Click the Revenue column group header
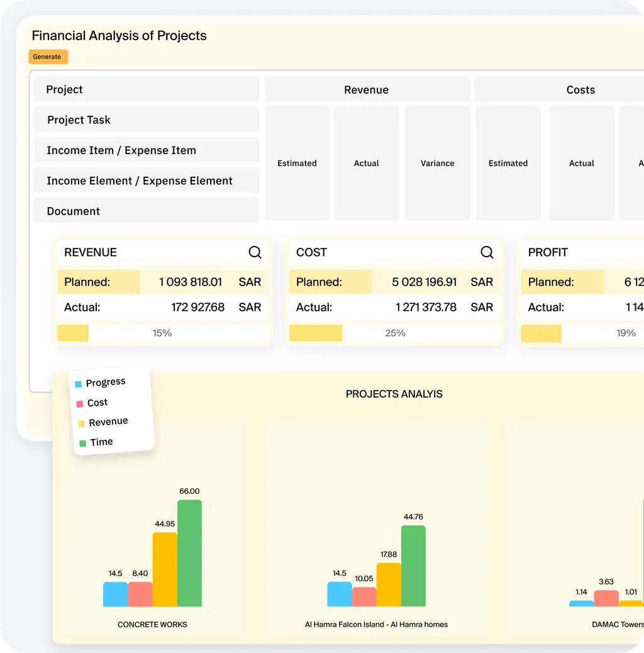 [367, 89]
